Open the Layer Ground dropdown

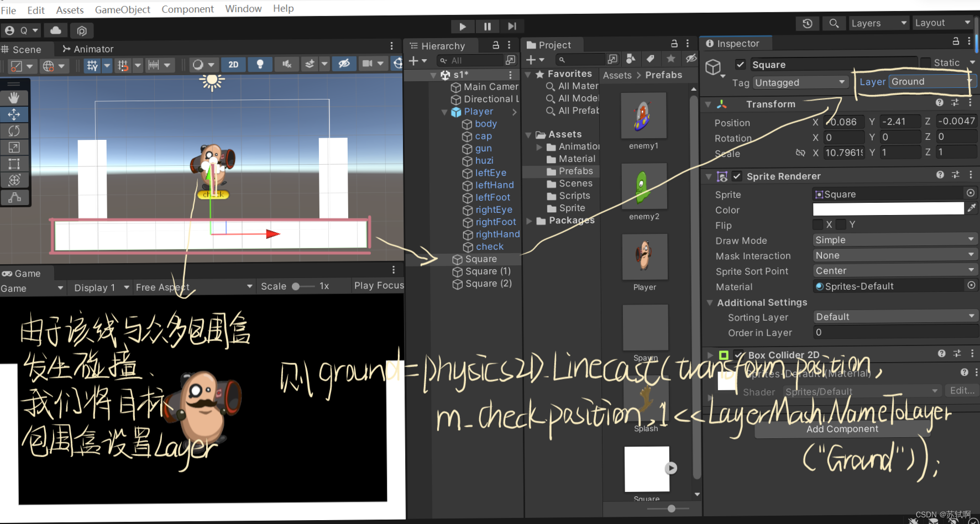pyautogui.click(x=931, y=81)
